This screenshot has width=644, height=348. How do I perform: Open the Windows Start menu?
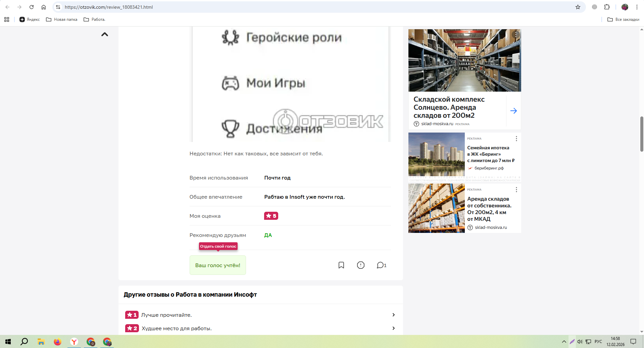click(x=8, y=342)
